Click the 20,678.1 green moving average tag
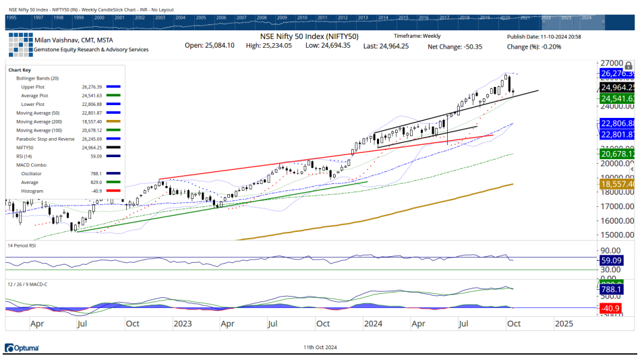 point(616,154)
